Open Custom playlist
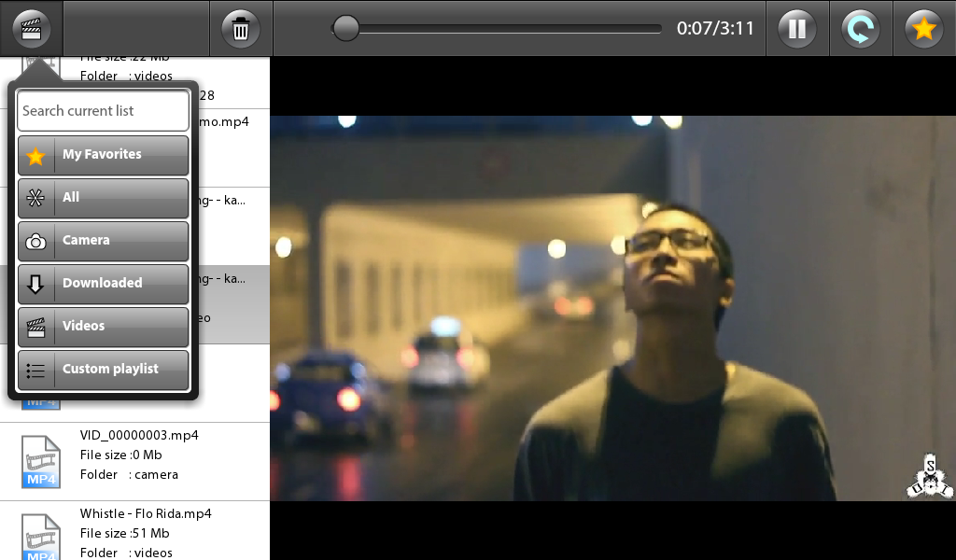Viewport: 956px width, 560px height. 103,370
